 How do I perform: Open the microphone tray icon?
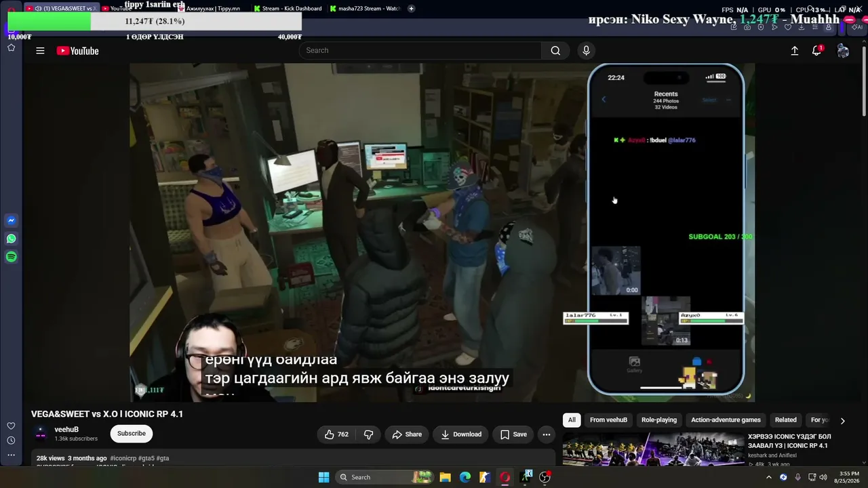pyautogui.click(x=797, y=477)
